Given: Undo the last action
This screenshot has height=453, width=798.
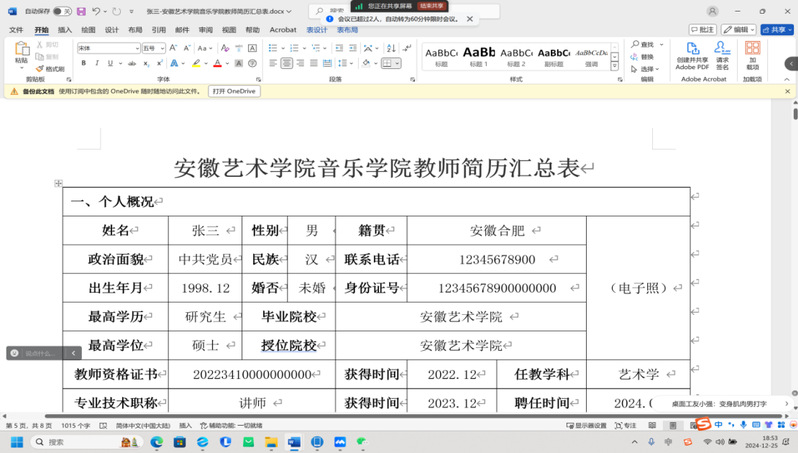Looking at the screenshot, I should [x=97, y=11].
